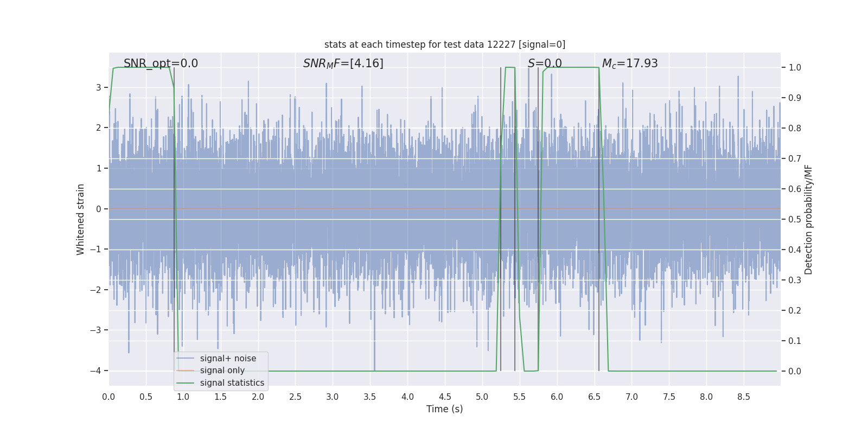Click the blue line swatch in the legend
The image size is (868, 434).
tap(186, 359)
